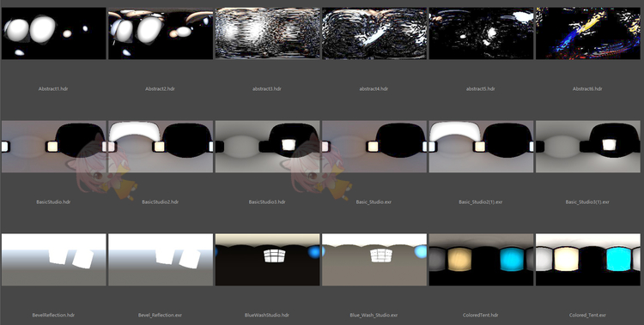644x325 pixels.
Task: Open the Basic_Studio.exr thumbnail
Action: [x=374, y=147]
